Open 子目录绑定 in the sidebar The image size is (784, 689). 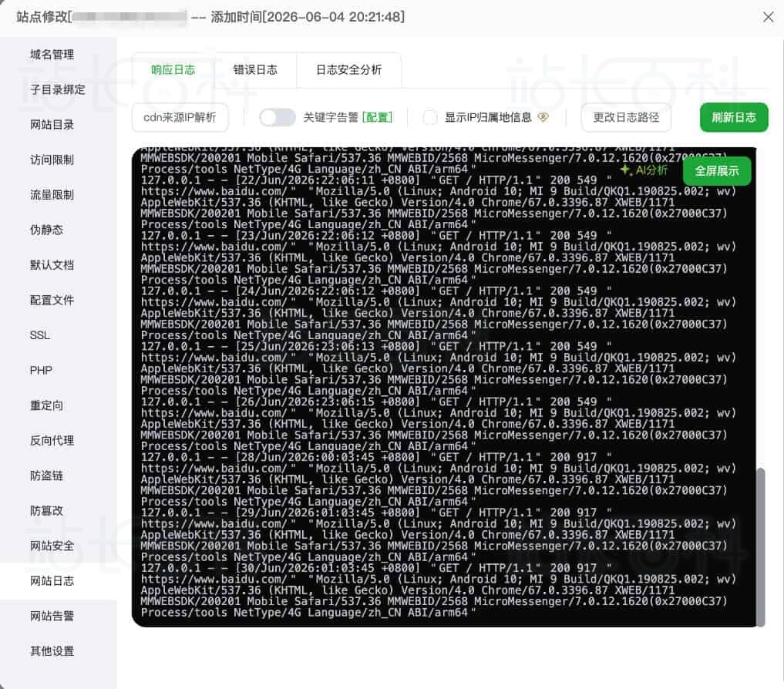click(58, 89)
